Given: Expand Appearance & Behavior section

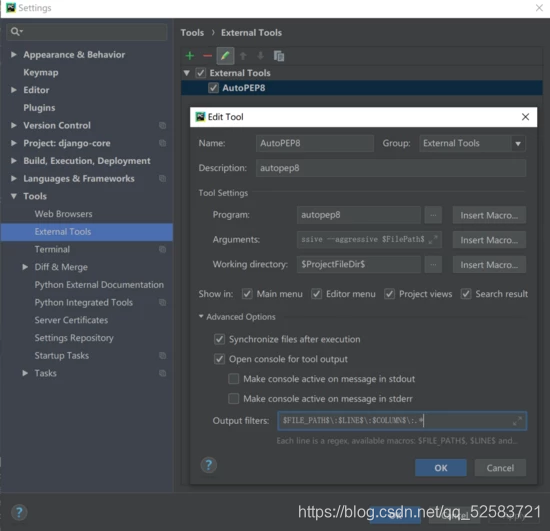Looking at the screenshot, I should 14,55.
